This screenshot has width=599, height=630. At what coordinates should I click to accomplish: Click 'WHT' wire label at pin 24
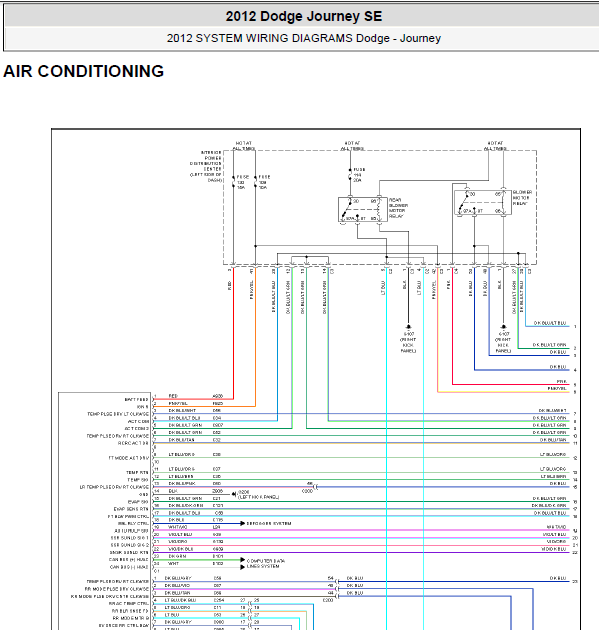173,563
